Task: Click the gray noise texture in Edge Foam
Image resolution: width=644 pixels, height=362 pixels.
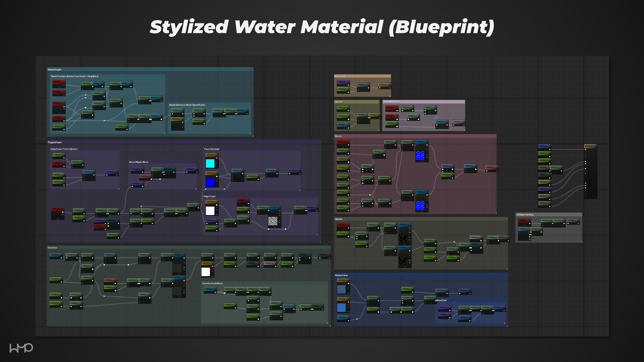Action: [273, 221]
